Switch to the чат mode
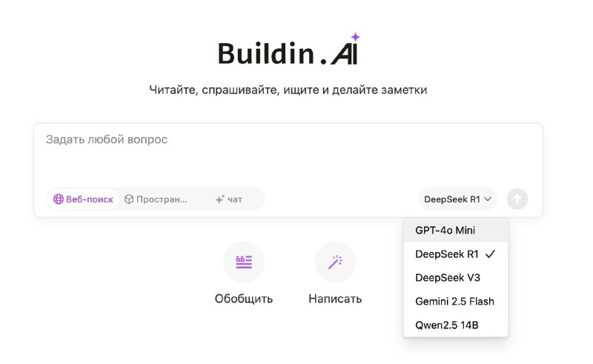593x364 pixels. click(228, 199)
